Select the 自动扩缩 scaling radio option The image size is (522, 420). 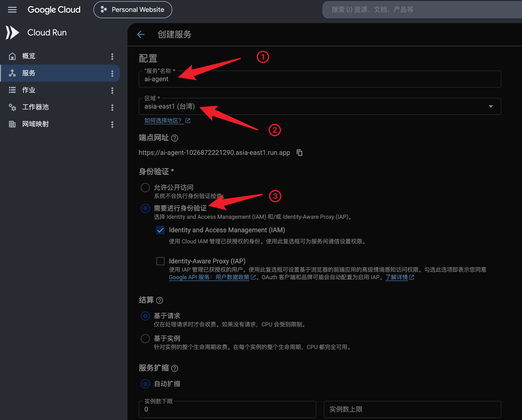(x=145, y=384)
